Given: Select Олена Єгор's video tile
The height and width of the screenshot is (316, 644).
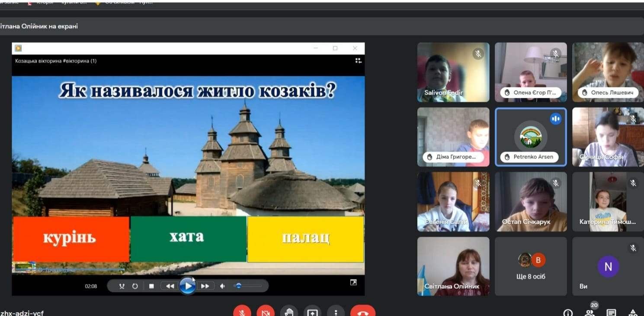Looking at the screenshot, I should point(531,72).
